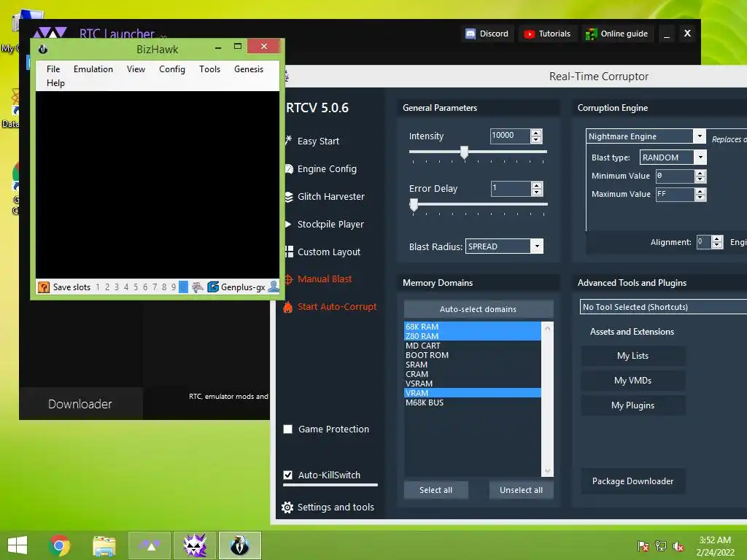Viewport: 747px width, 560px height.
Task: Select the SRAM memory domain
Action: pos(472,365)
